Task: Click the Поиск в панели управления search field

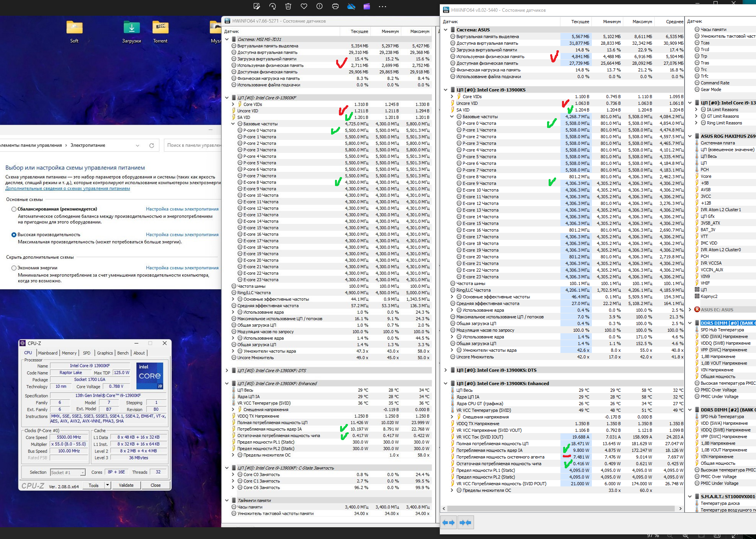Action: coord(193,145)
